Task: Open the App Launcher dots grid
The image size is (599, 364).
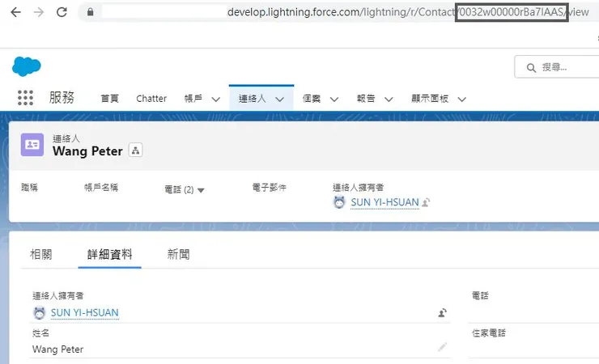Action: tap(25, 98)
